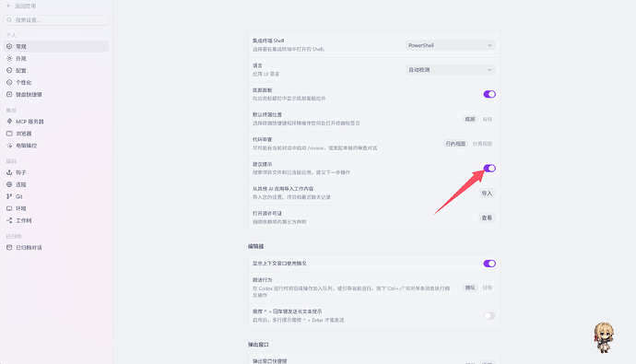Click the 电脑操控 sparkle cursor icon
The height and width of the screenshot is (364, 636).
(x=9, y=146)
